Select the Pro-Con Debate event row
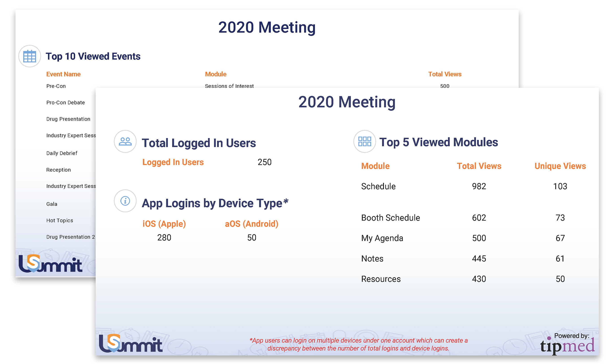The width and height of the screenshot is (609, 364). (65, 103)
